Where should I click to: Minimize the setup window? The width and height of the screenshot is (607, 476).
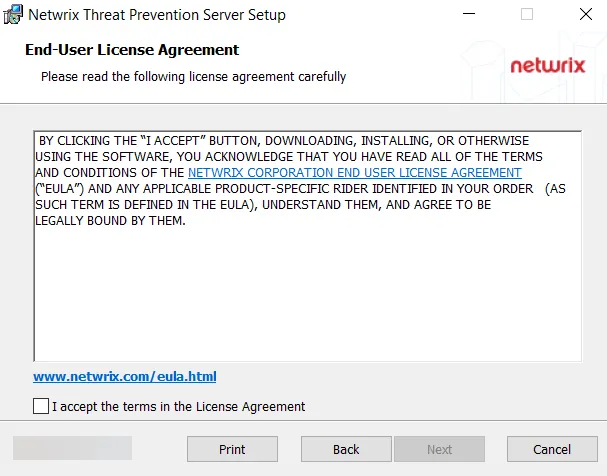[x=469, y=14]
